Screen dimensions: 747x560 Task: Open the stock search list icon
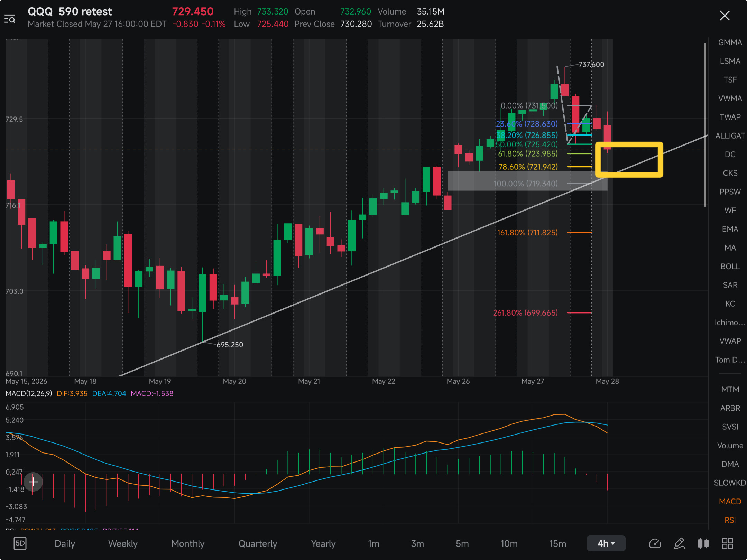pyautogui.click(x=10, y=19)
